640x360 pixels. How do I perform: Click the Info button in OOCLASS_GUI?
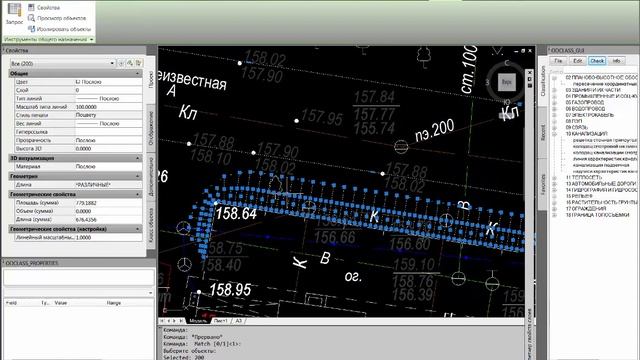point(616,61)
